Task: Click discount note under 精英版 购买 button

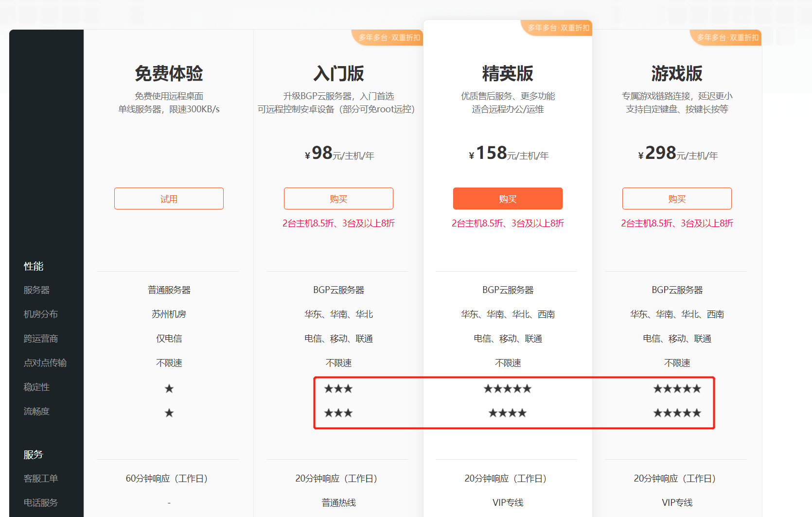Action: coord(508,223)
